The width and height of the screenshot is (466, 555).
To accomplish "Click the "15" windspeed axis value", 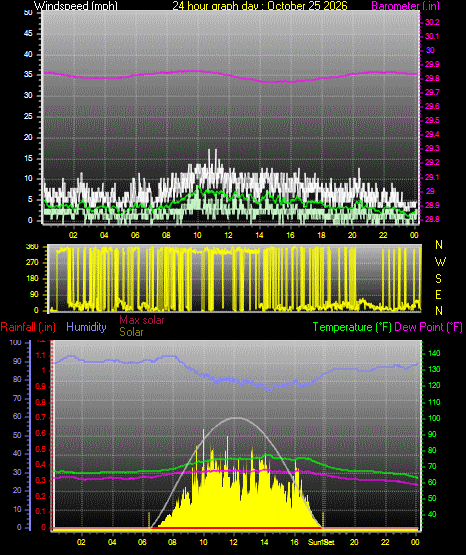I will [x=28, y=158].
